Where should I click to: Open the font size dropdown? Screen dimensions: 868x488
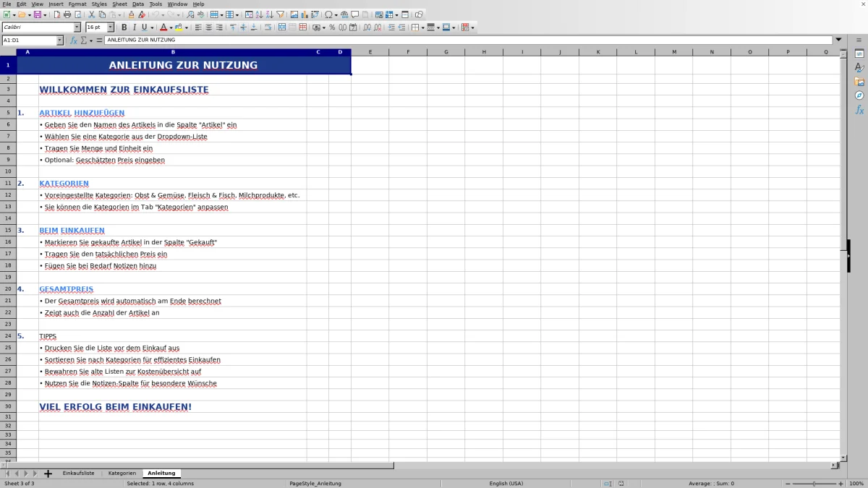(x=110, y=27)
